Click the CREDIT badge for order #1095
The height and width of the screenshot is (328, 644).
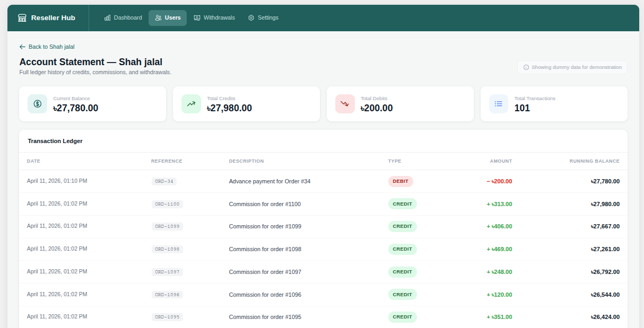pyautogui.click(x=403, y=317)
